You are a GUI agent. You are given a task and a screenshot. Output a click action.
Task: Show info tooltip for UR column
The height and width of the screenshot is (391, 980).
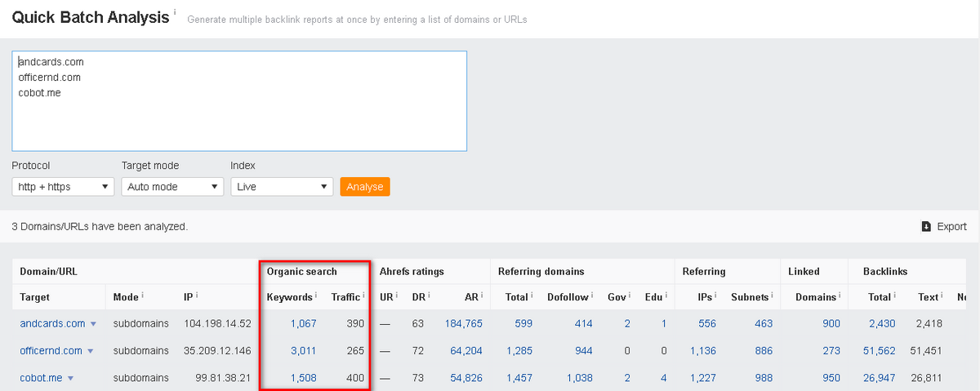pyautogui.click(x=399, y=295)
